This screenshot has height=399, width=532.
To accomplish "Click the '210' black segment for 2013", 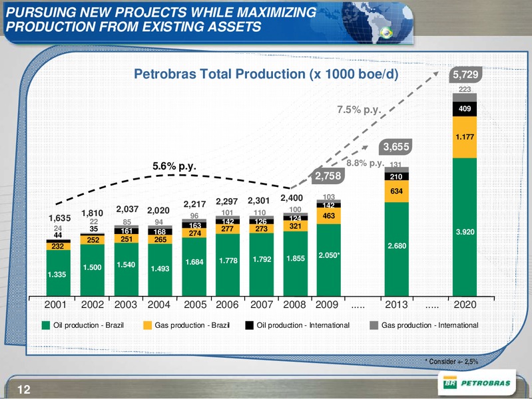I will pos(396,177).
